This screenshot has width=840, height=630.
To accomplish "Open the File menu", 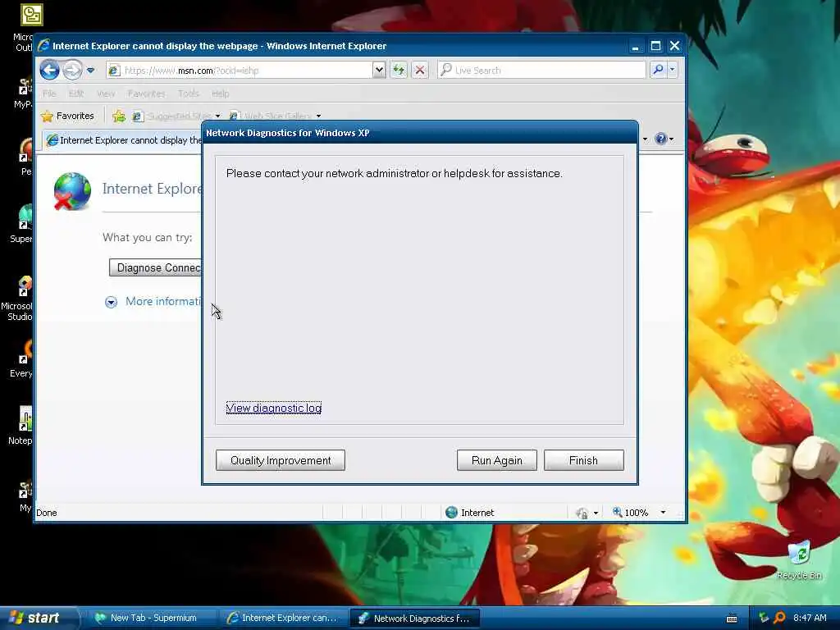I will click(x=49, y=94).
